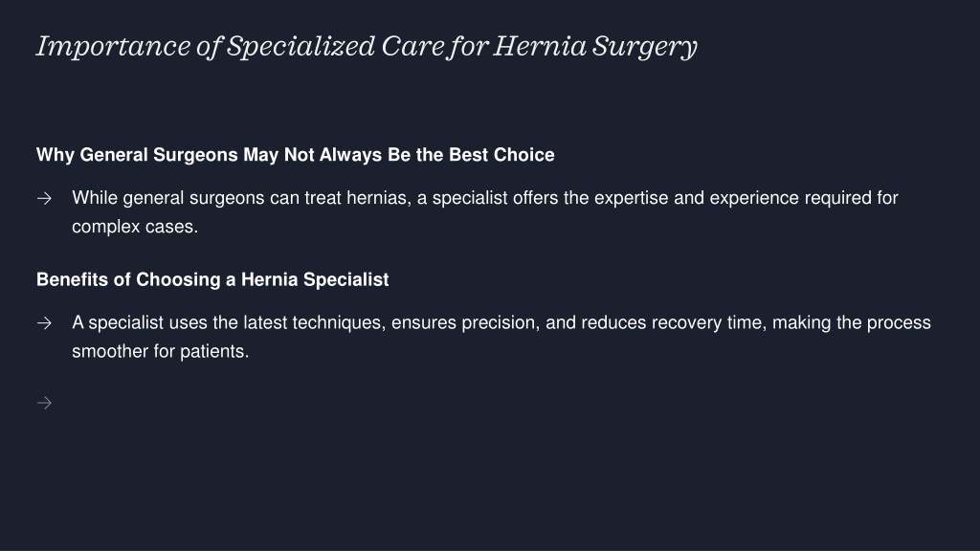Select "Specialized" in the slide title

click(x=301, y=47)
